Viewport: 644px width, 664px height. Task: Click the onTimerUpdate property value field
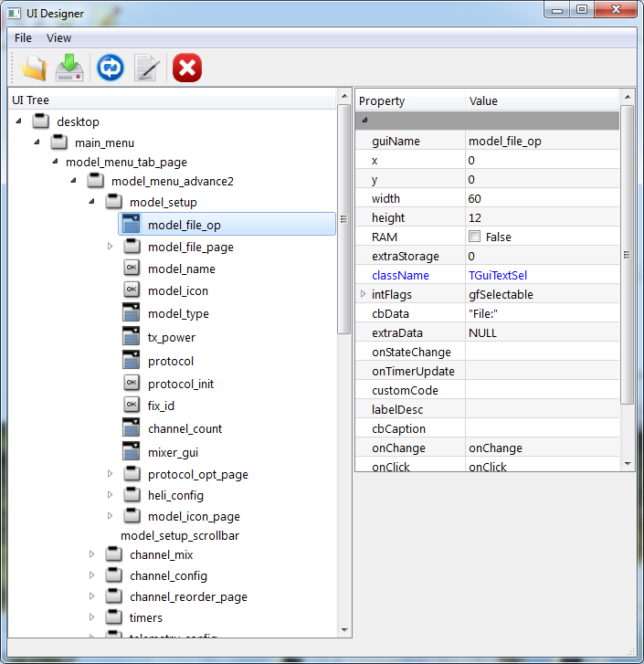[x=543, y=371]
